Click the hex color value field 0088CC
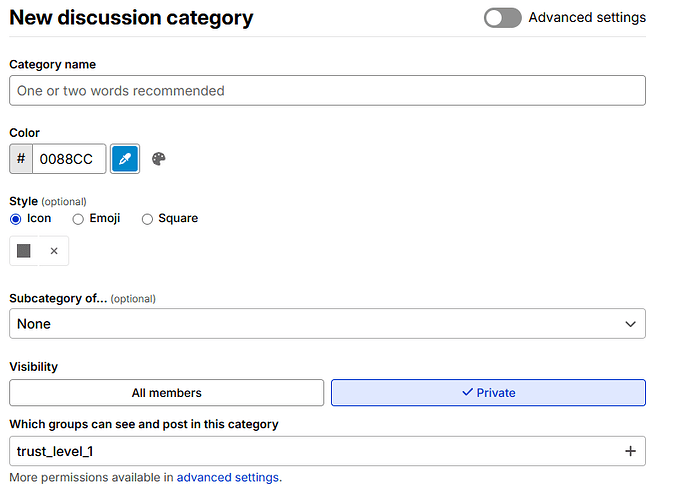This screenshot has height=500, width=673. (69, 159)
